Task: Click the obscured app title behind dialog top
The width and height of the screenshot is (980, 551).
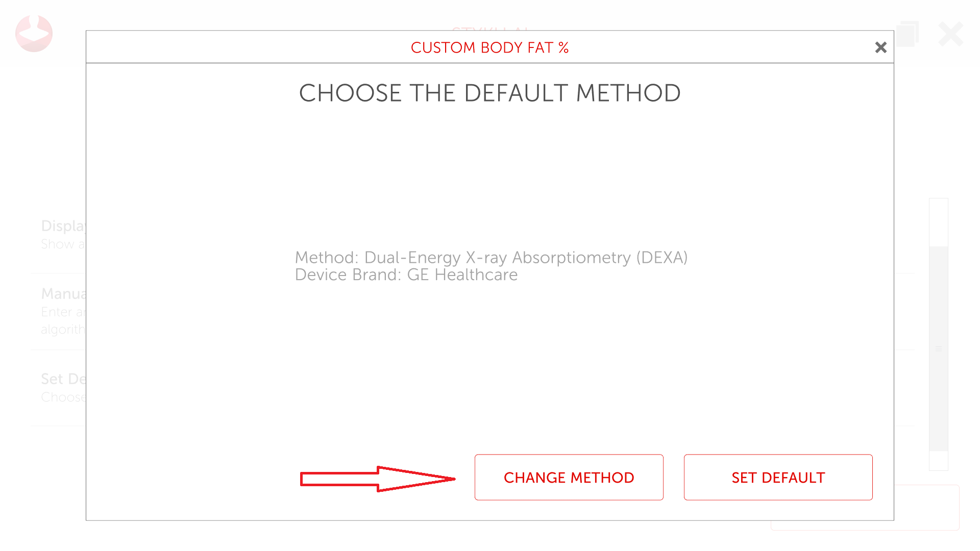Action: point(490,28)
